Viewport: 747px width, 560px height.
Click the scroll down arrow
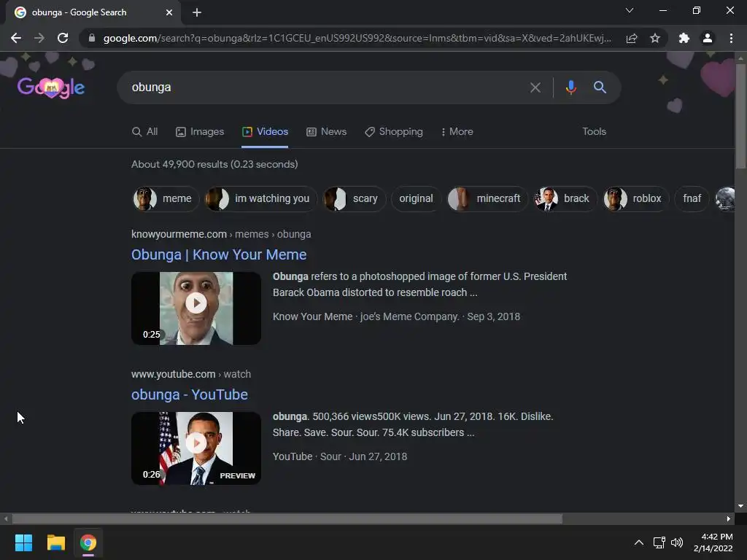(x=740, y=506)
